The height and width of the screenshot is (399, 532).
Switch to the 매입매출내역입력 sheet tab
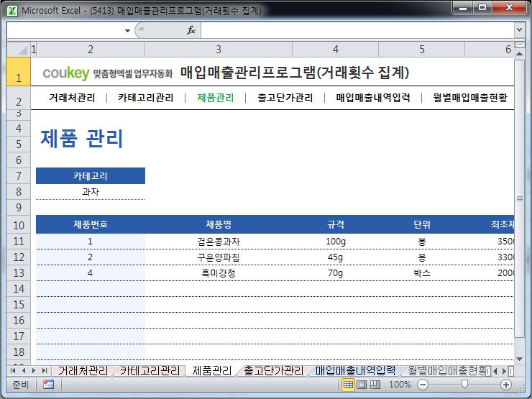pos(355,370)
